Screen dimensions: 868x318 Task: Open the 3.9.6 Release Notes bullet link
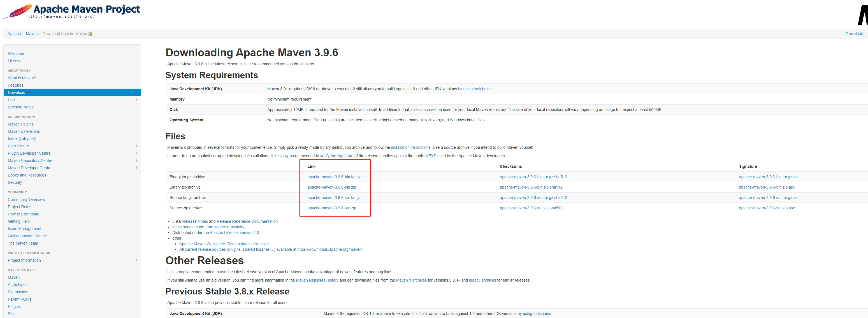pyautogui.click(x=195, y=222)
